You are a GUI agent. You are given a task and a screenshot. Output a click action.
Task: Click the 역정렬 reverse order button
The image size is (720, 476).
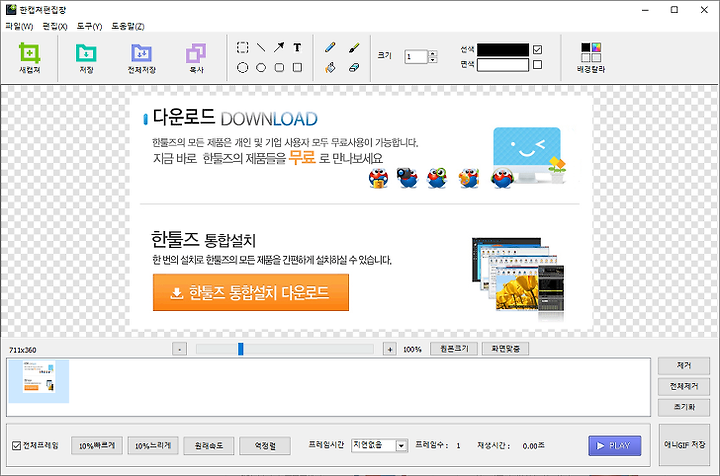(x=265, y=446)
